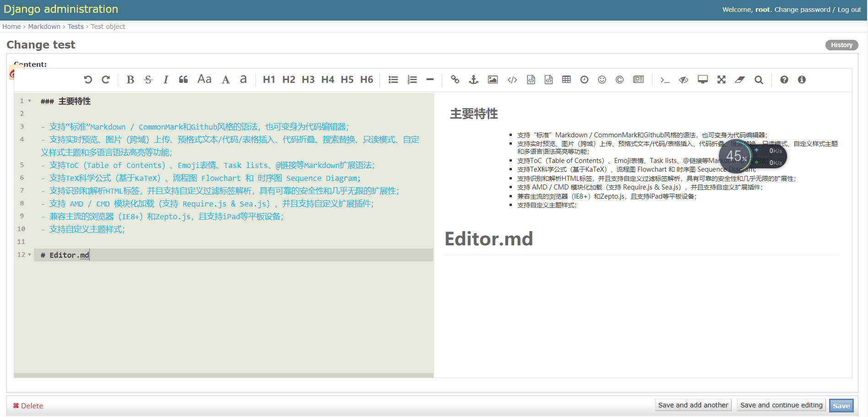Open the search tool
Viewport: 868px width, 417px height.
pyautogui.click(x=759, y=80)
